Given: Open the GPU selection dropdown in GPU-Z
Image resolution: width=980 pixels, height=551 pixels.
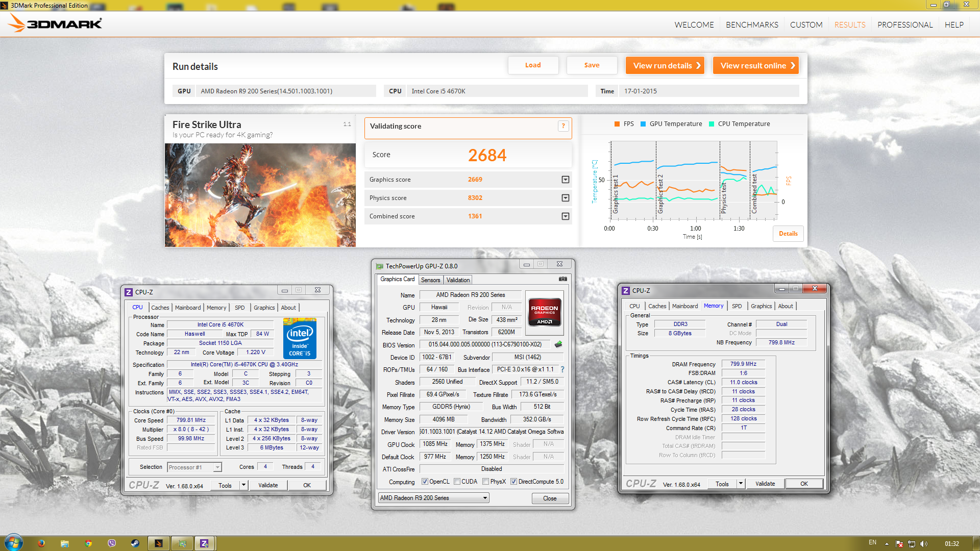Looking at the screenshot, I should pyautogui.click(x=434, y=498).
